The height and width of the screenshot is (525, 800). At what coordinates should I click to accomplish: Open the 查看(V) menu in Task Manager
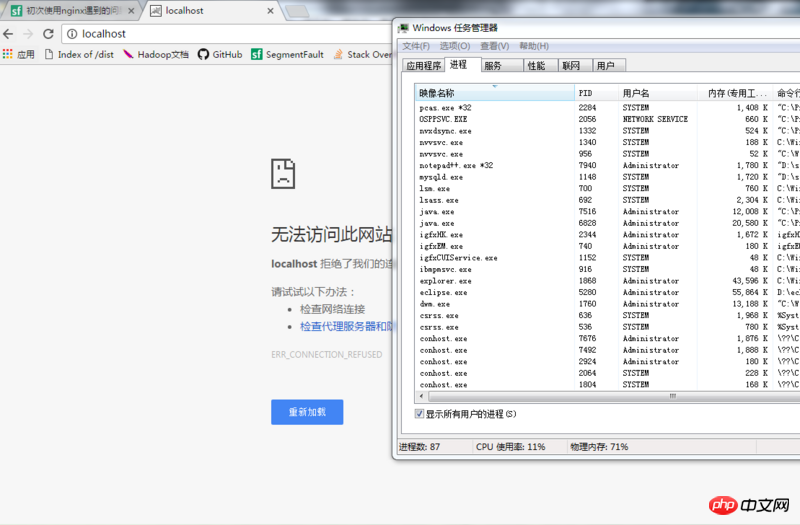pos(494,46)
